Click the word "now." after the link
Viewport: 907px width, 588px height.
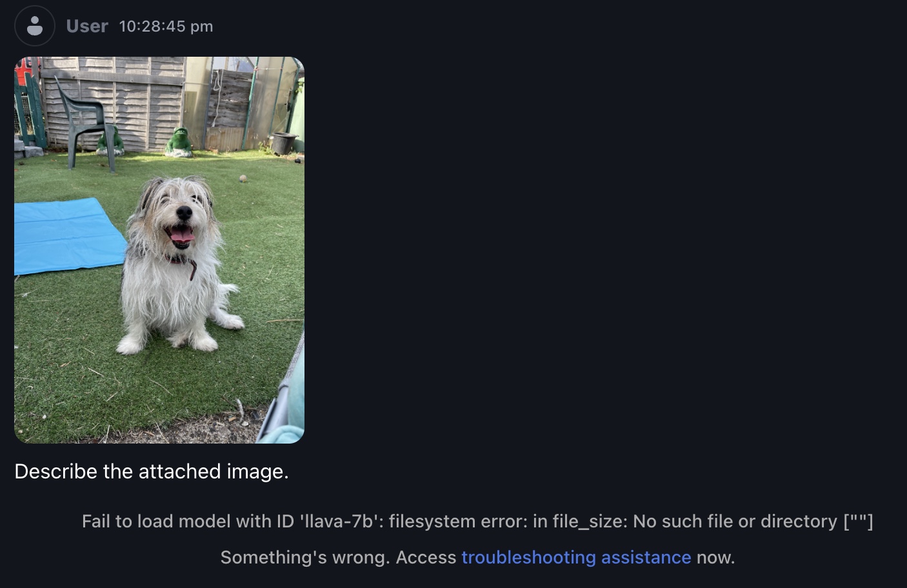tap(715, 557)
